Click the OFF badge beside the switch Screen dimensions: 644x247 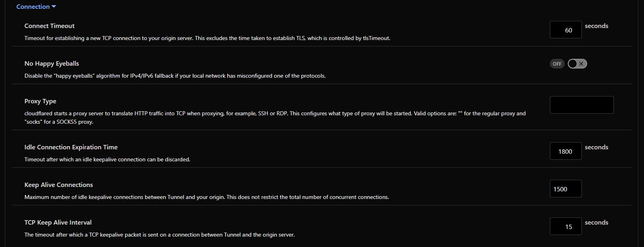(x=557, y=64)
